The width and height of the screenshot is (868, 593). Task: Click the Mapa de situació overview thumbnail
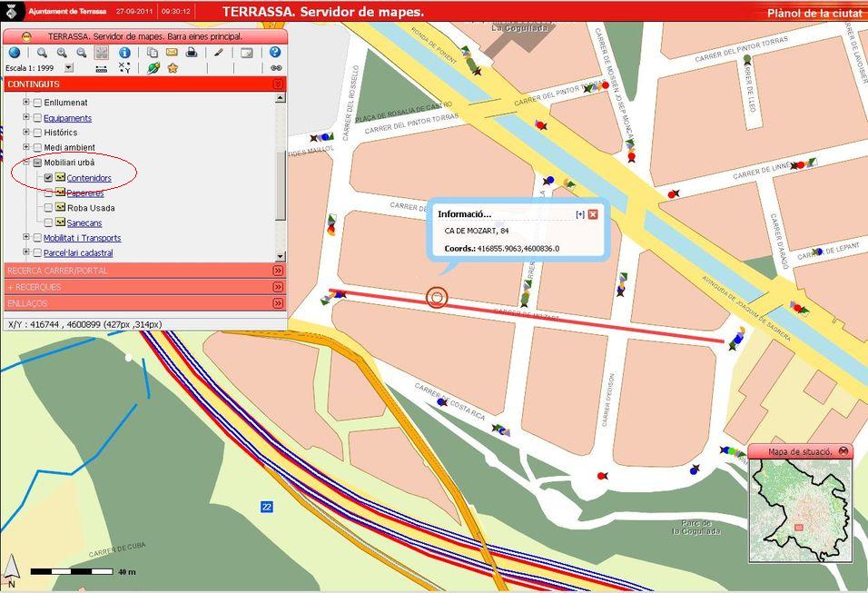tap(801, 510)
